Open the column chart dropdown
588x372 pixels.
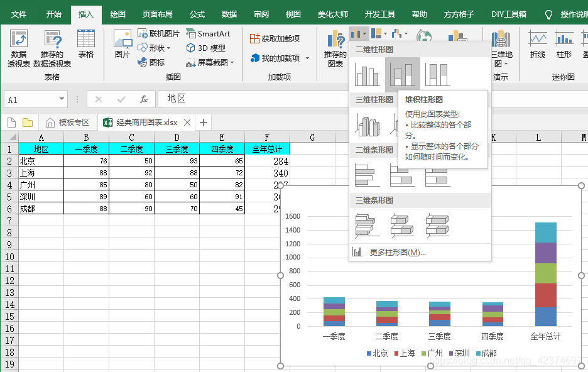(359, 34)
